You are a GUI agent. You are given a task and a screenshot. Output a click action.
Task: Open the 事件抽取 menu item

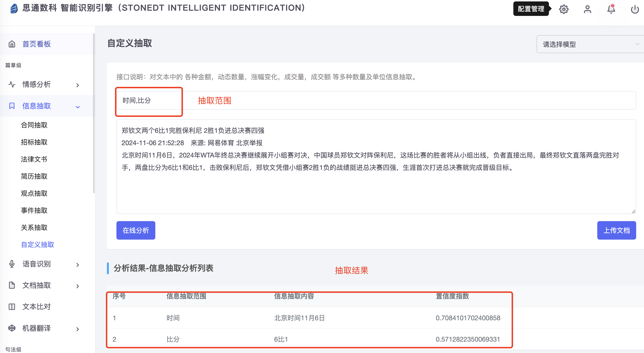point(34,210)
